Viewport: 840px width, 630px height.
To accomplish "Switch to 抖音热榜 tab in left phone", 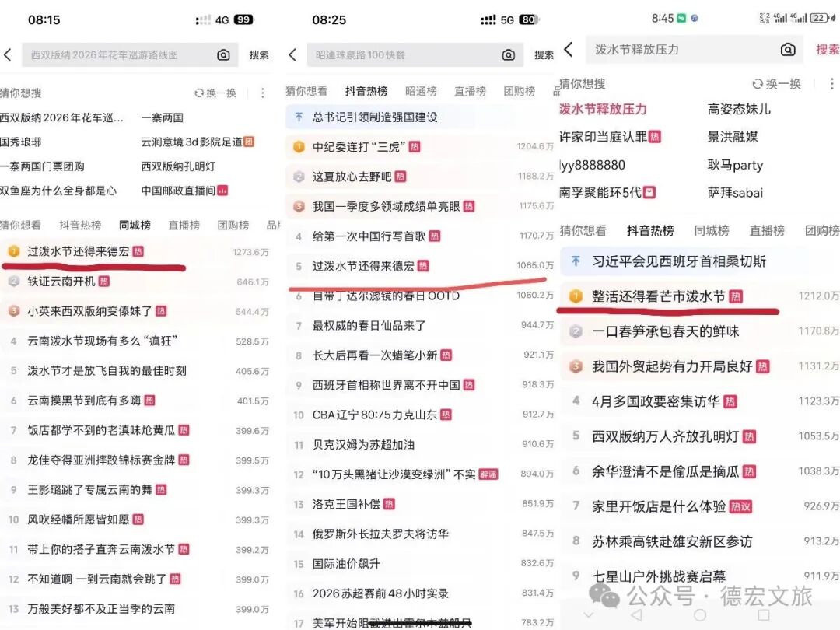I will (x=80, y=225).
